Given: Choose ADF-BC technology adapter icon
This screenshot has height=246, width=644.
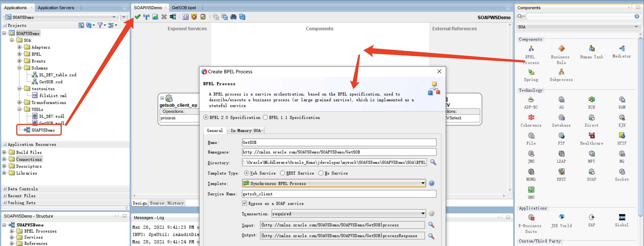Looking at the screenshot, I should coord(531,100).
